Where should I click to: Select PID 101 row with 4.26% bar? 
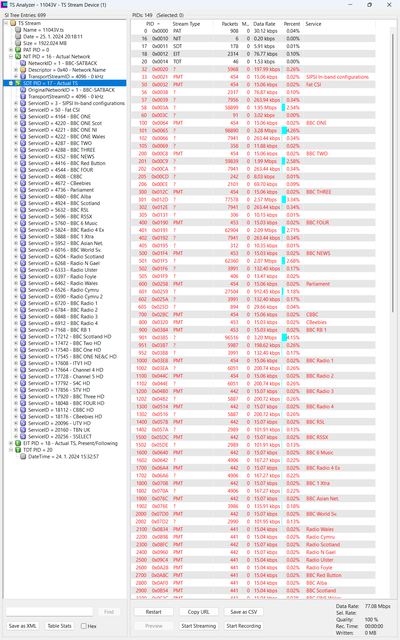click(253, 131)
